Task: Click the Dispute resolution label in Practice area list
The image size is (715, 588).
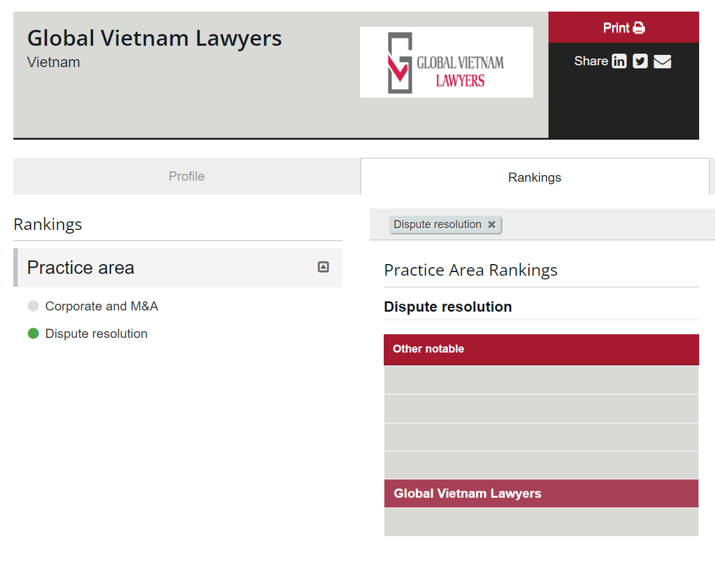Action: pos(96,334)
